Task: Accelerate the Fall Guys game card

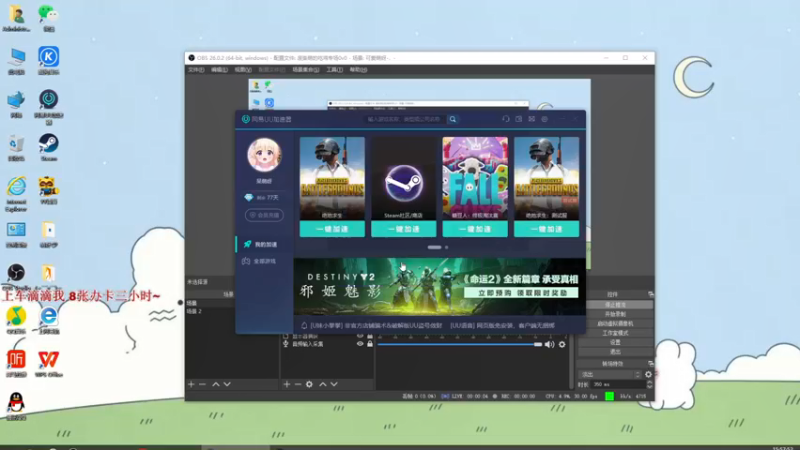Action: [475, 229]
